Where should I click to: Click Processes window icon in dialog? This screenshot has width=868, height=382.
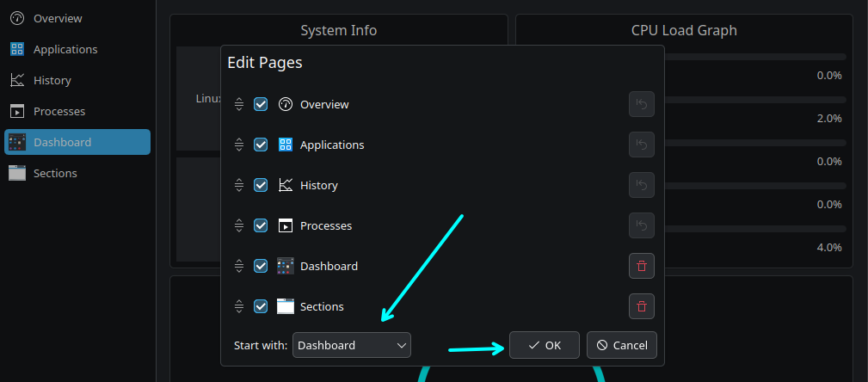[x=285, y=225]
